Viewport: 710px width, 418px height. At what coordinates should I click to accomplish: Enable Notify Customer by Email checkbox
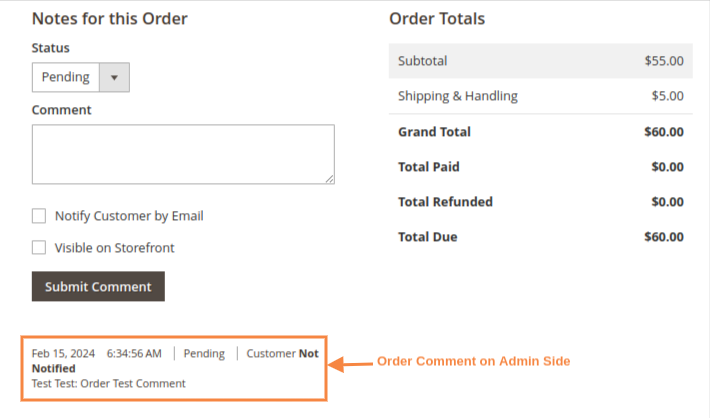(x=39, y=215)
